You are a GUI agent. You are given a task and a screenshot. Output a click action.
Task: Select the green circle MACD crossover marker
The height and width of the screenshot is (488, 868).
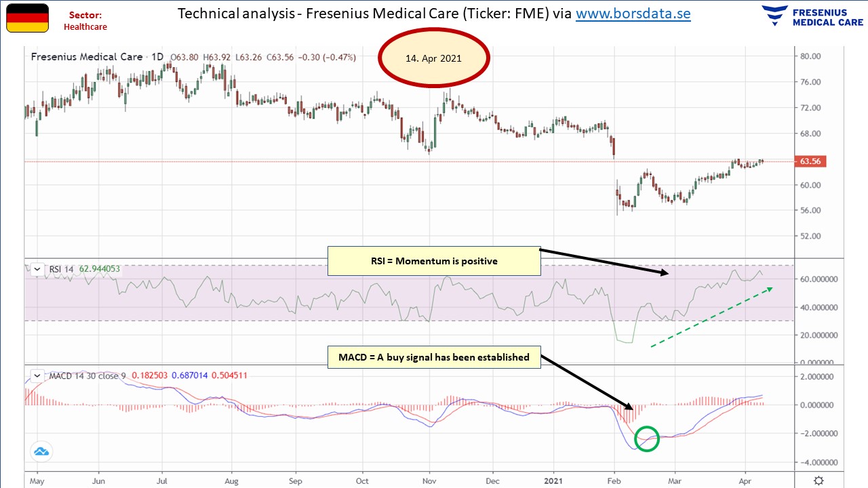pyautogui.click(x=646, y=439)
